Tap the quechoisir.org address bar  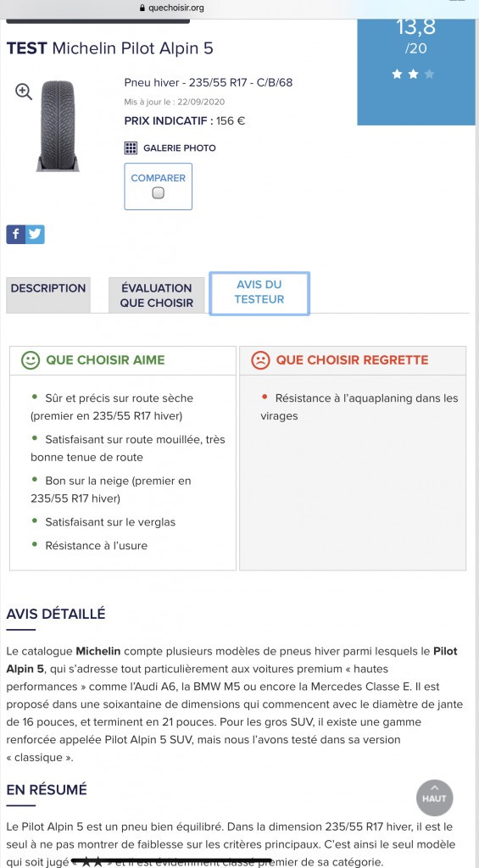pos(172,8)
